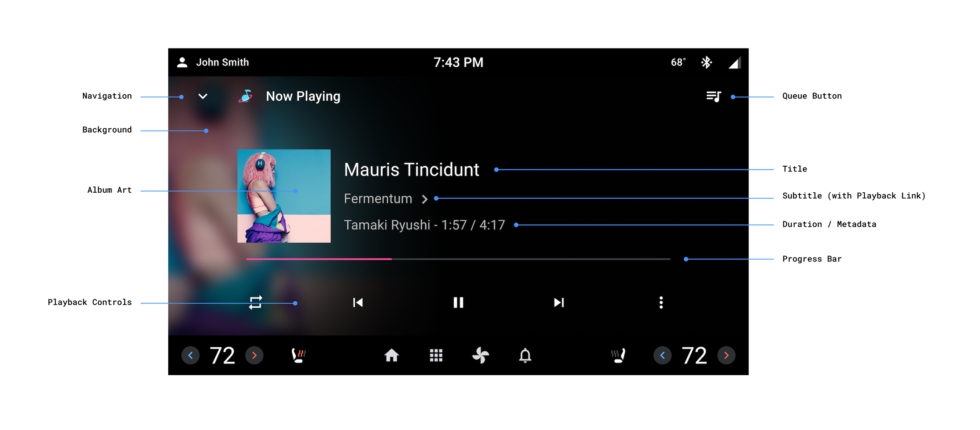980x430 pixels.
Task: Increase left temperature past 72
Action: pyautogui.click(x=254, y=355)
